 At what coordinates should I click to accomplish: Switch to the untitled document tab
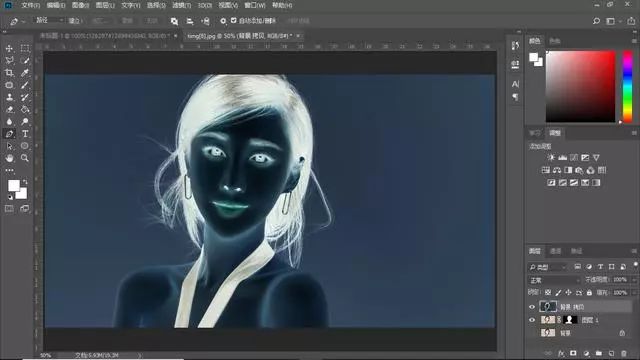pos(104,36)
